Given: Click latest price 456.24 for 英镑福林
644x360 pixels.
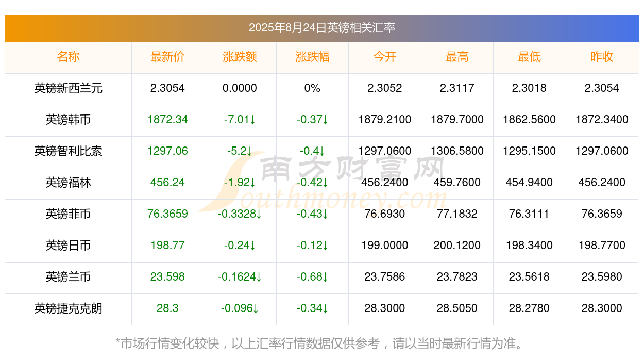Looking at the screenshot, I should 167,183.
